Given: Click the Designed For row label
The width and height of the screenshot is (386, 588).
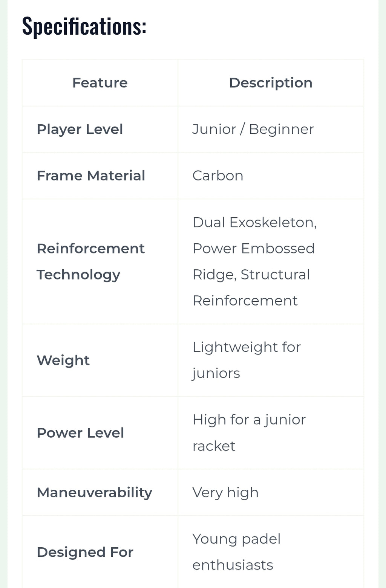Looking at the screenshot, I should [85, 552].
